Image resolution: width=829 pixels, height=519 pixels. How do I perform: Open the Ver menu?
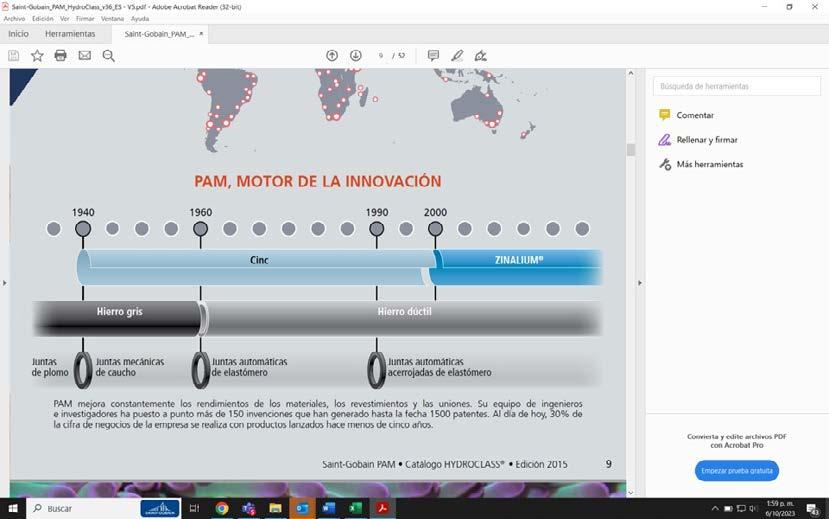(65, 18)
